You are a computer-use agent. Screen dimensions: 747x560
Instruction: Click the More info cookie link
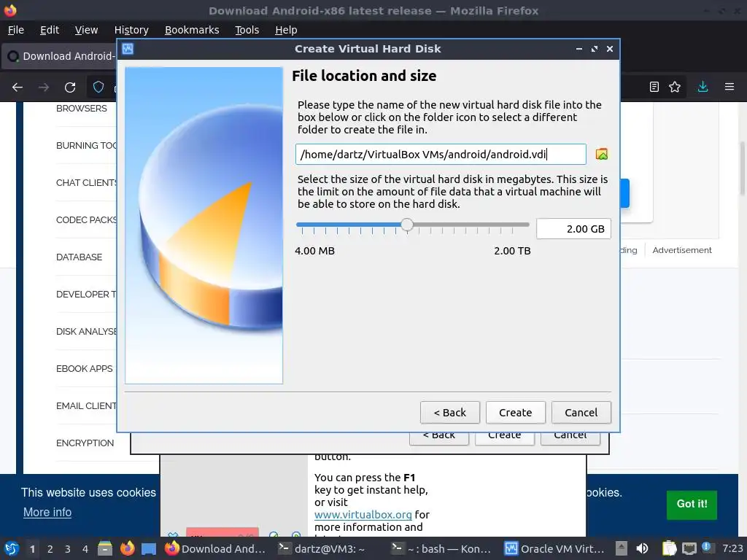click(x=47, y=513)
